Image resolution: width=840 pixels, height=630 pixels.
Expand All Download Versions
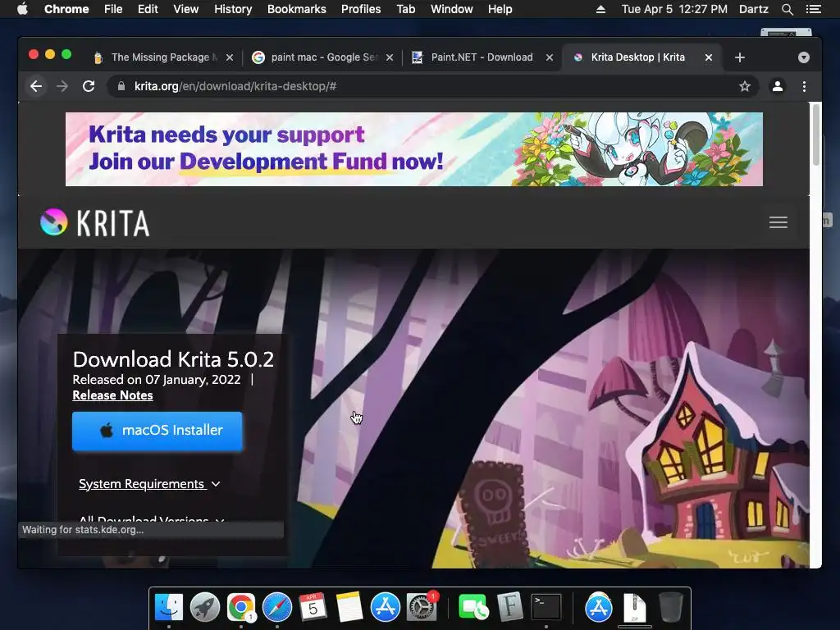(152, 519)
